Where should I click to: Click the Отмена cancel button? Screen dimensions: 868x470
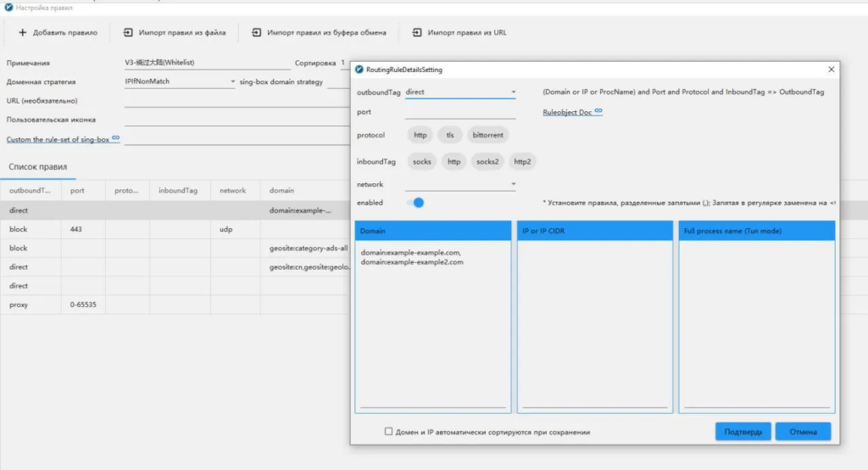pyautogui.click(x=802, y=431)
